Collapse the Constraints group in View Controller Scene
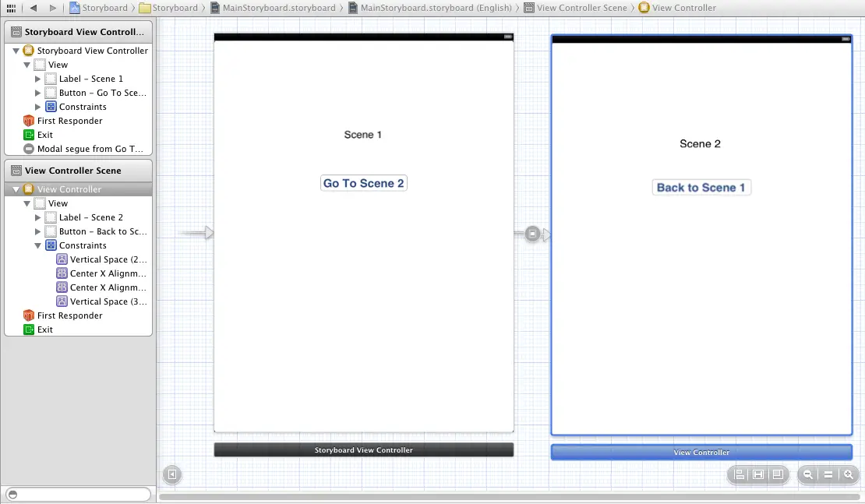Viewport: 865px width, 504px height. (37, 245)
